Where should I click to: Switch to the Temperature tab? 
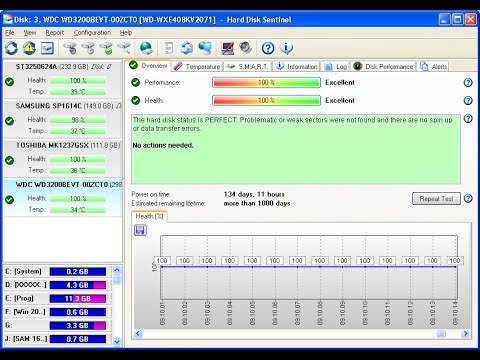pos(197,66)
